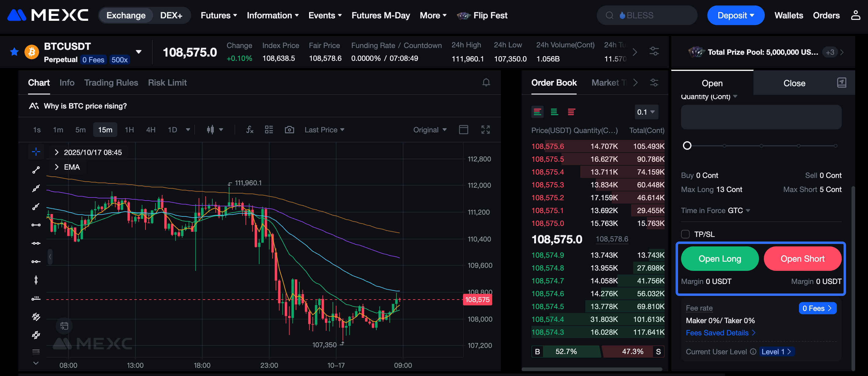868x376 pixels.
Task: Open the futures calculator icon
Action: [841, 83]
